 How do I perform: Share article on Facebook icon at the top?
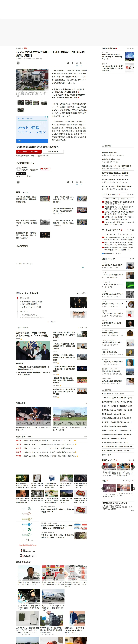[x=73, y=63]
